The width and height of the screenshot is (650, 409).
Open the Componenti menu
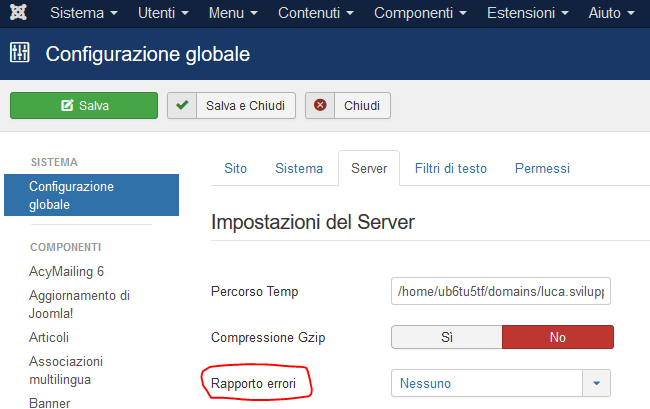tap(420, 13)
